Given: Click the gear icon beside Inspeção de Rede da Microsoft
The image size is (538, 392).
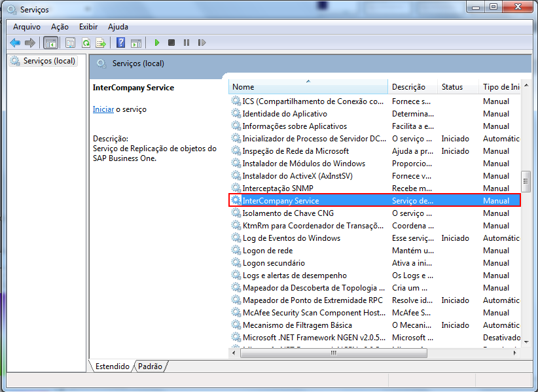Looking at the screenshot, I should (236, 151).
